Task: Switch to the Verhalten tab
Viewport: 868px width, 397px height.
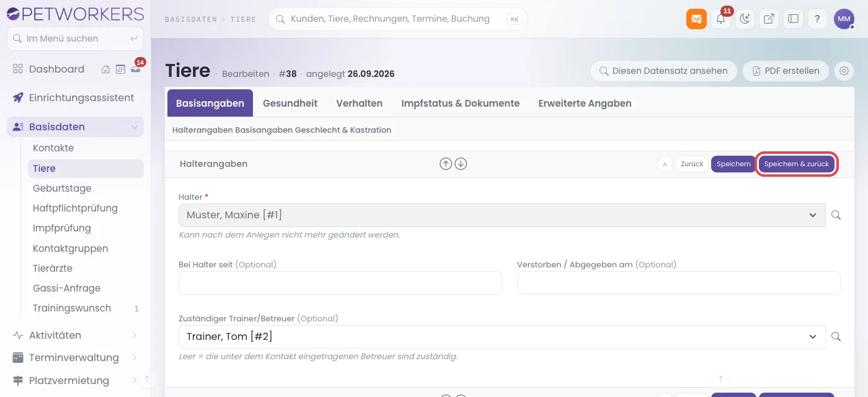Action: (360, 104)
